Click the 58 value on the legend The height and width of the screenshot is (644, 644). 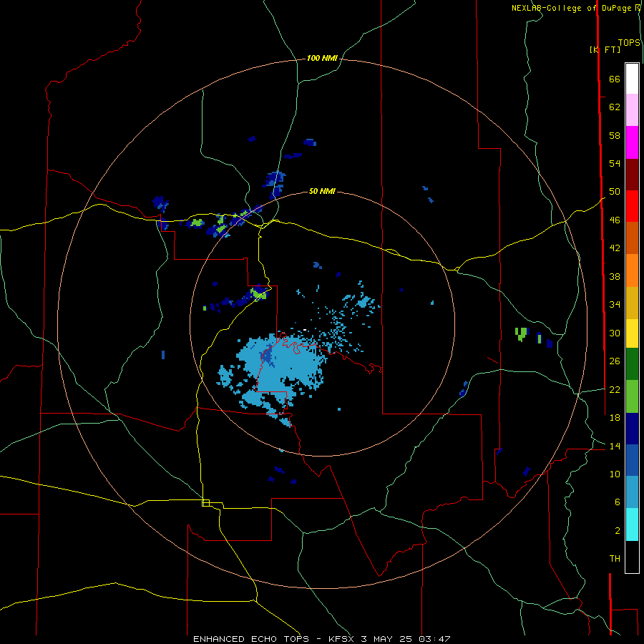pos(615,135)
